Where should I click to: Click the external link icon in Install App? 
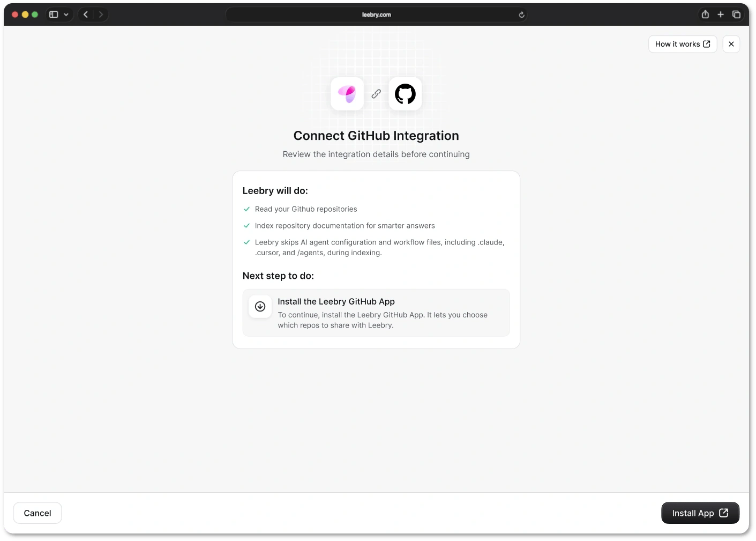[724, 513]
